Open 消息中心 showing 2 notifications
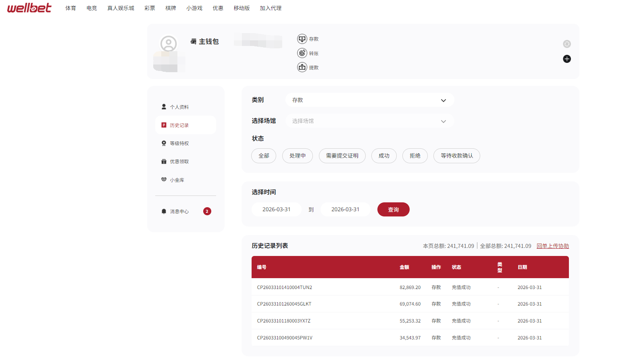Viewport: 631px width, 364px height. (179, 211)
